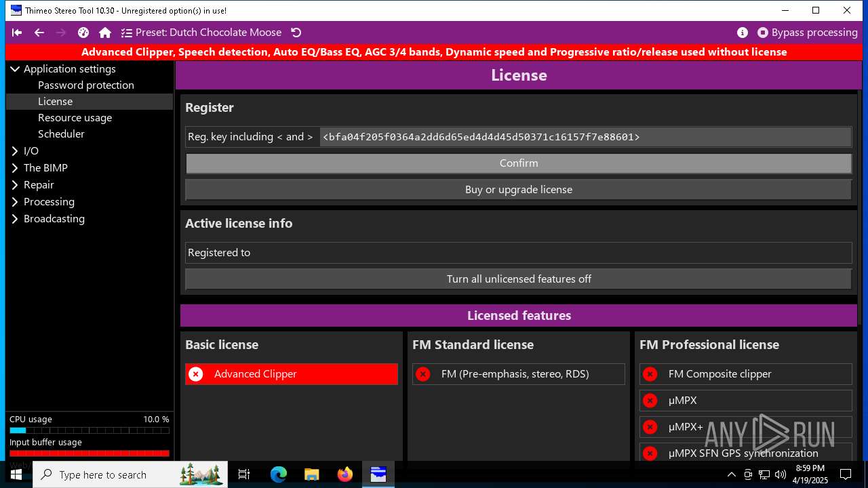
Task: Go back with the left arrow icon
Action: coord(39,33)
